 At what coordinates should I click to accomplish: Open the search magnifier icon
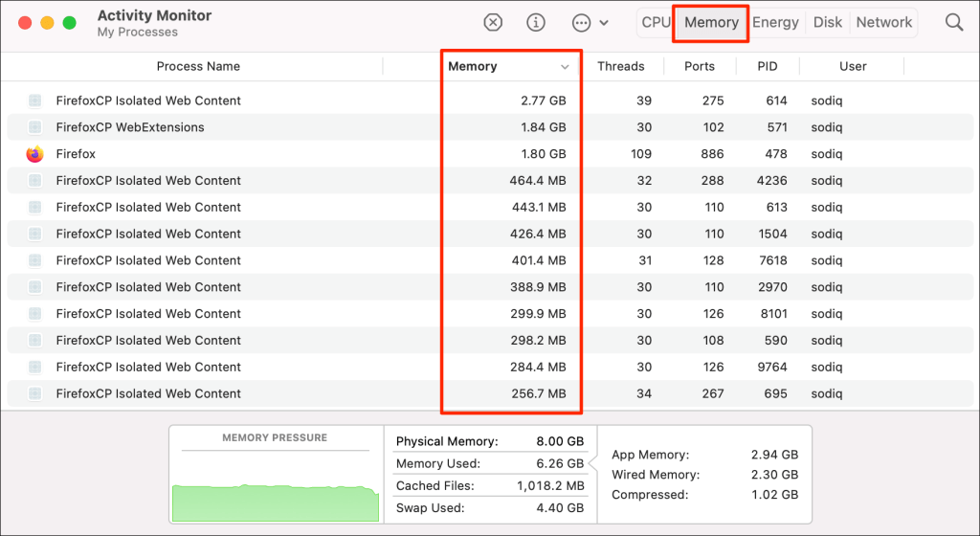[954, 22]
